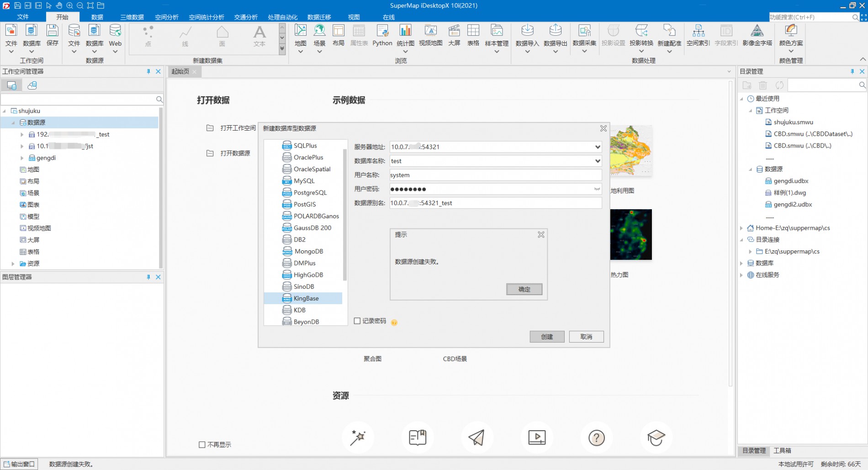Open the Video Map (视频地图) tool
Image resolution: width=868 pixels, height=470 pixels.
point(430,35)
